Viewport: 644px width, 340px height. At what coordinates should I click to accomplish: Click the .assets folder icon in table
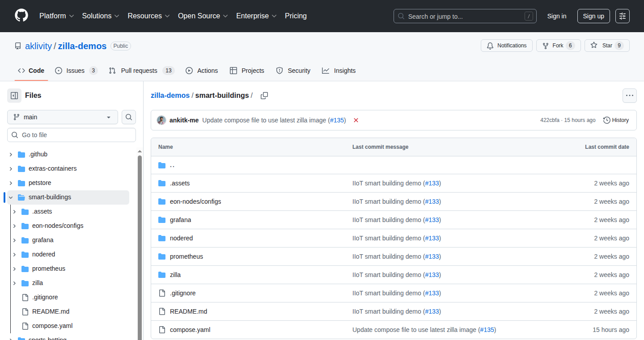[x=162, y=183]
